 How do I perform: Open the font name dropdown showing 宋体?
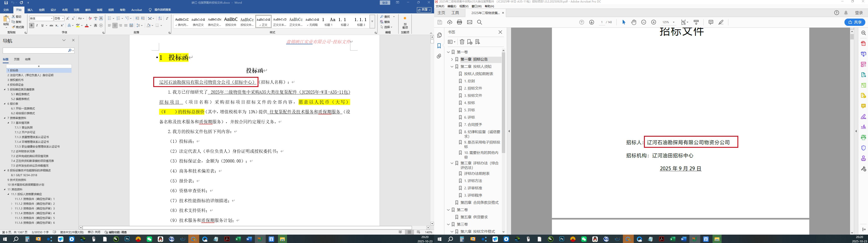coord(52,19)
